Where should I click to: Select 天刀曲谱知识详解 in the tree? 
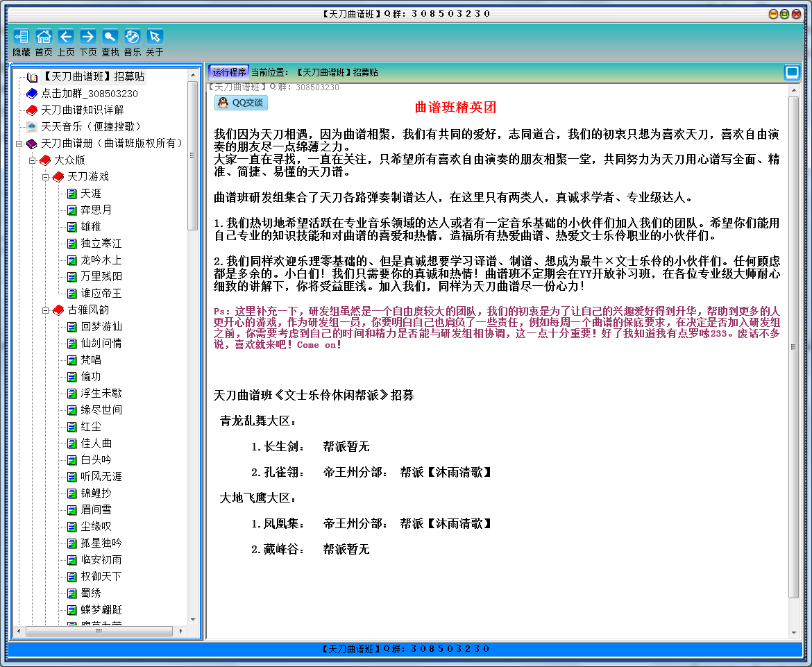click(x=83, y=110)
